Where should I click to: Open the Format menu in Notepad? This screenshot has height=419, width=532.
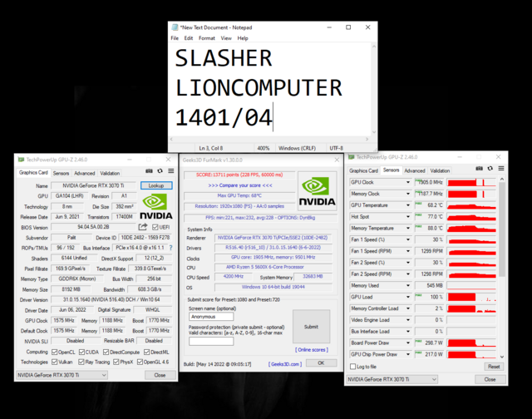pos(206,38)
